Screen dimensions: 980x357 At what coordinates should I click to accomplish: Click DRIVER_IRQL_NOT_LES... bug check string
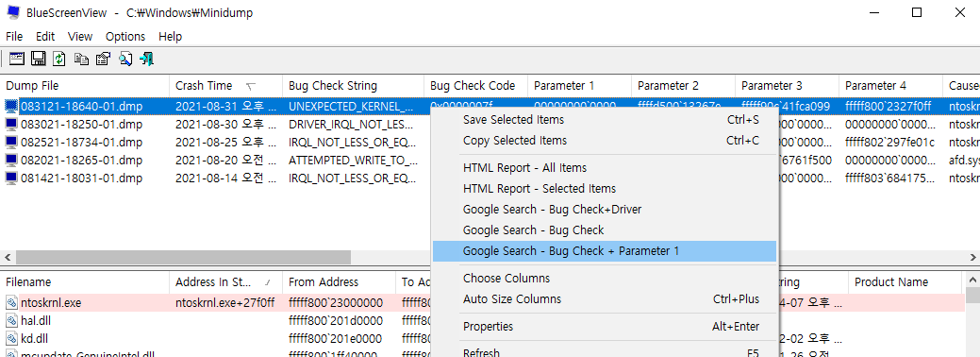click(x=351, y=124)
